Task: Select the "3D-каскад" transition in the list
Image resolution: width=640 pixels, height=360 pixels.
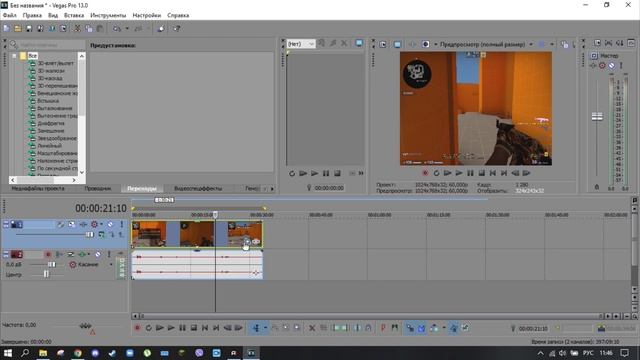Action: click(50, 78)
